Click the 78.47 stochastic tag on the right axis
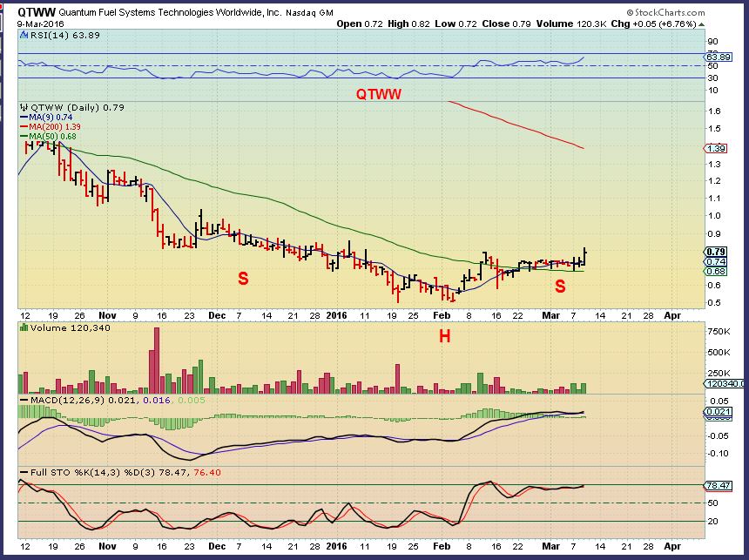 pyautogui.click(x=718, y=485)
